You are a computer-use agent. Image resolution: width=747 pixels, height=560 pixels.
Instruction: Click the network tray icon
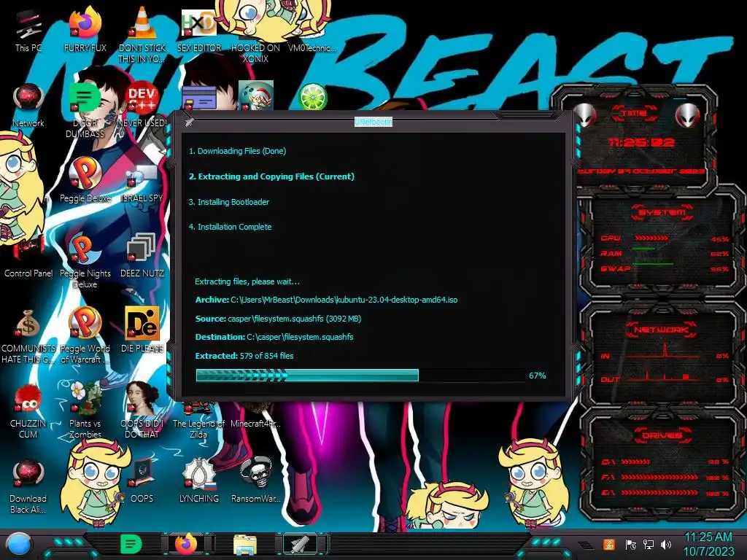click(649, 544)
